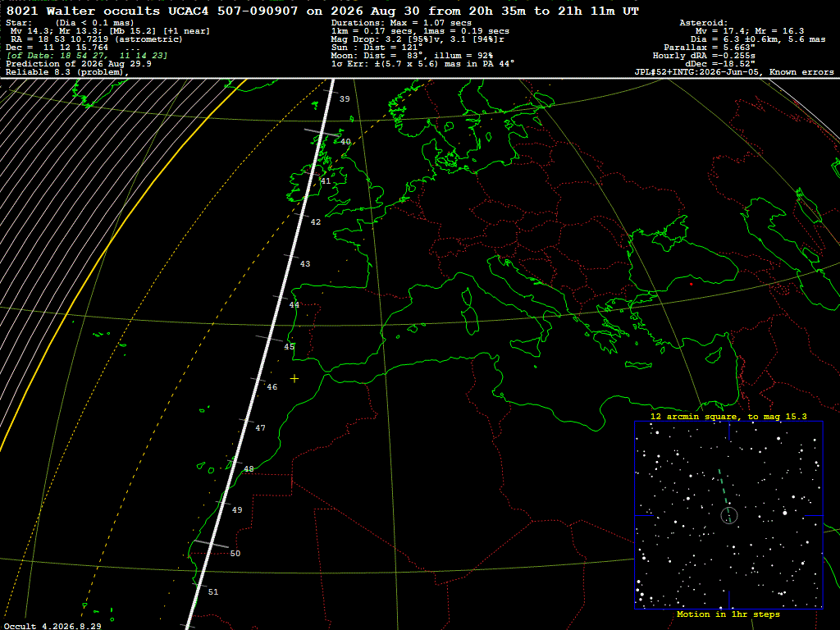840x630 pixels.
Task: Click the '12 arcmin square, to mag 15.3' caption
Action: coord(728,416)
